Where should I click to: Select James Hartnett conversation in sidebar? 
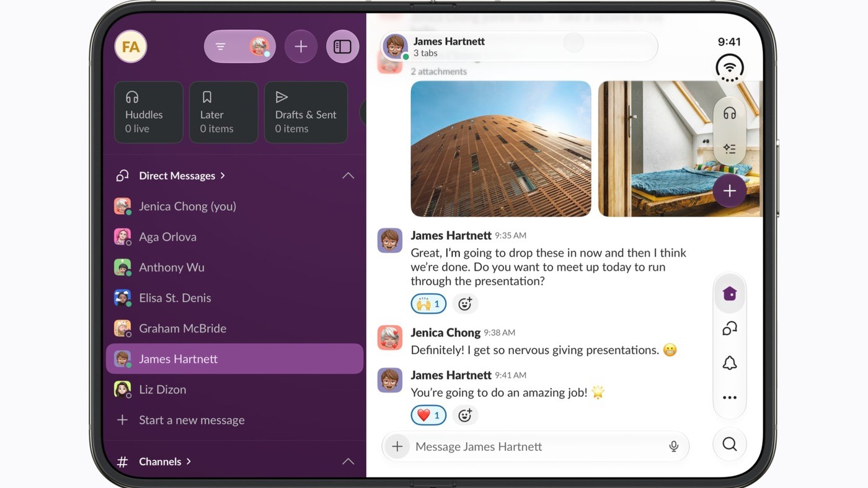pyautogui.click(x=234, y=359)
